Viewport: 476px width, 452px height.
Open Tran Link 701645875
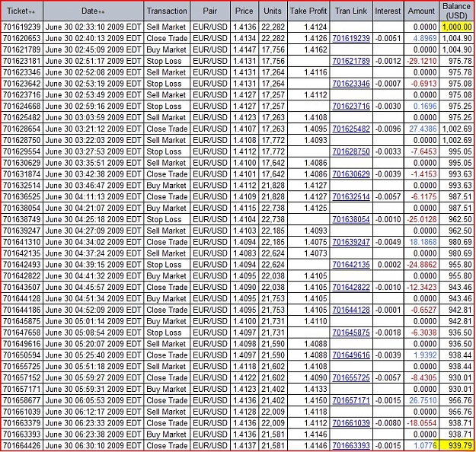point(351,333)
